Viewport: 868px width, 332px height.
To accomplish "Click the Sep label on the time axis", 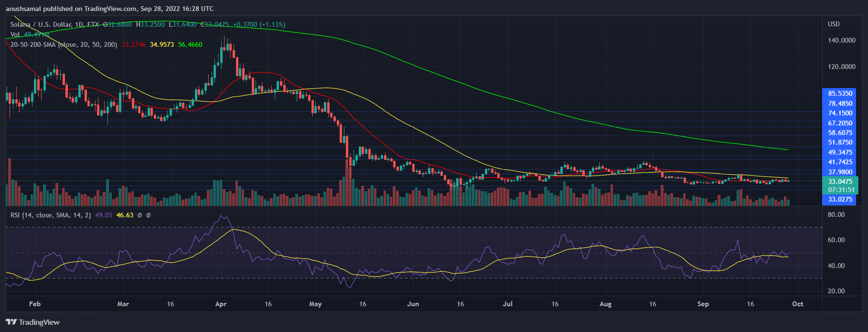I will (x=703, y=304).
